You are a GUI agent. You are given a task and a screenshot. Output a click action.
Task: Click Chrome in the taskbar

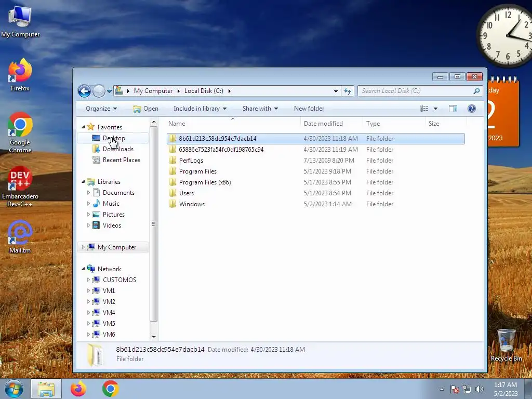[110, 389]
